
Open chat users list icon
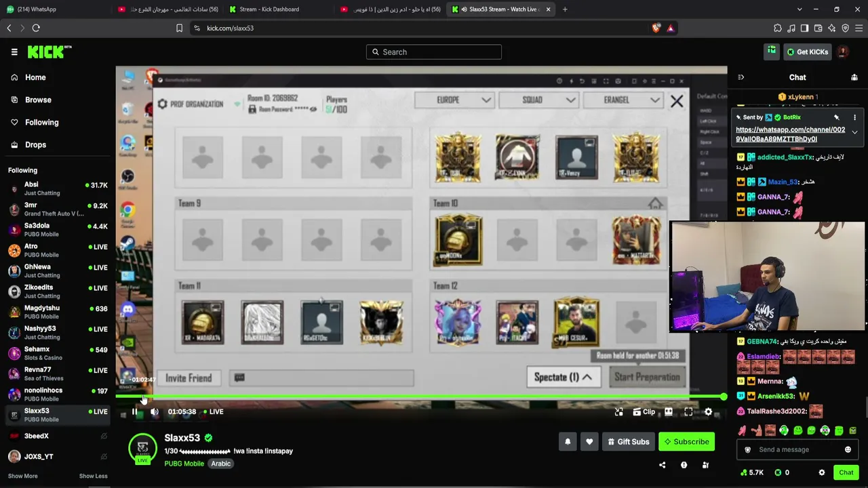854,77
